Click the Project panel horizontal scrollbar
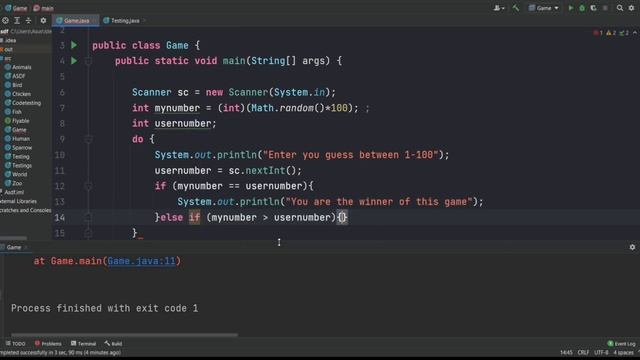Image resolution: width=640 pixels, height=360 pixels. pos(13,238)
